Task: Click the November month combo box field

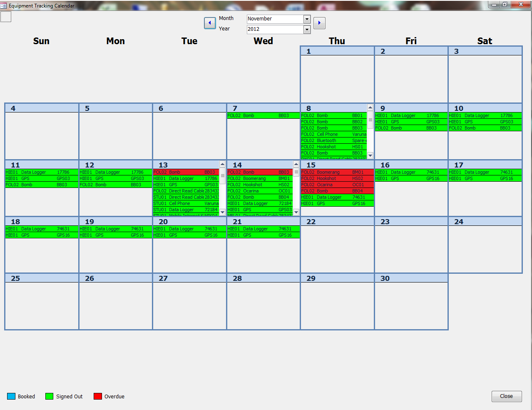Action: coord(275,19)
